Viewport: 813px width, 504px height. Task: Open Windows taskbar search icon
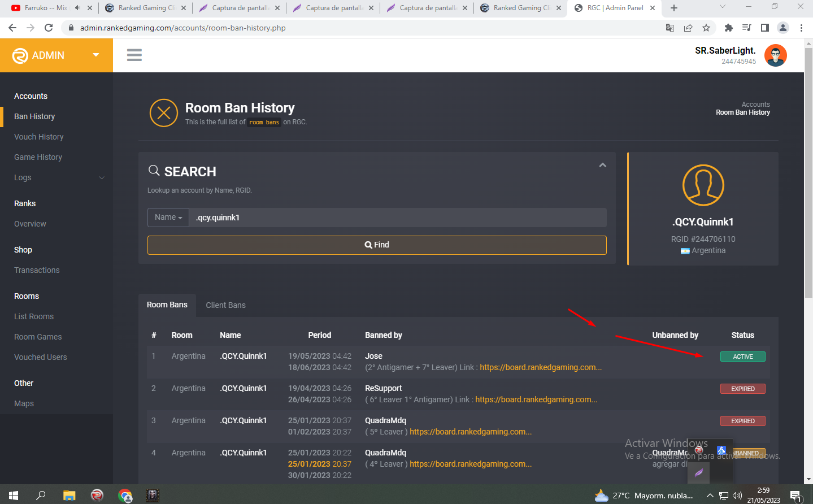pyautogui.click(x=41, y=496)
